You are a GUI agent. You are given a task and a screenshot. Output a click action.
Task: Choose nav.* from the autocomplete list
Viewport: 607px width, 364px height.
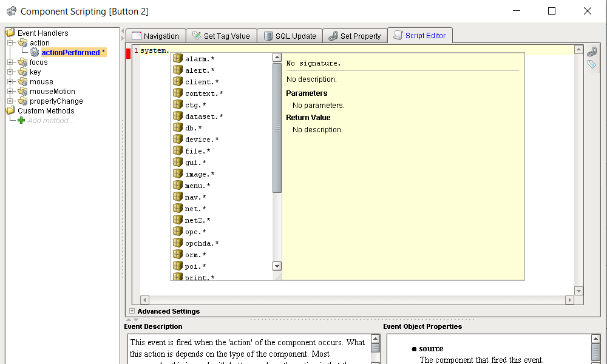coord(222,197)
